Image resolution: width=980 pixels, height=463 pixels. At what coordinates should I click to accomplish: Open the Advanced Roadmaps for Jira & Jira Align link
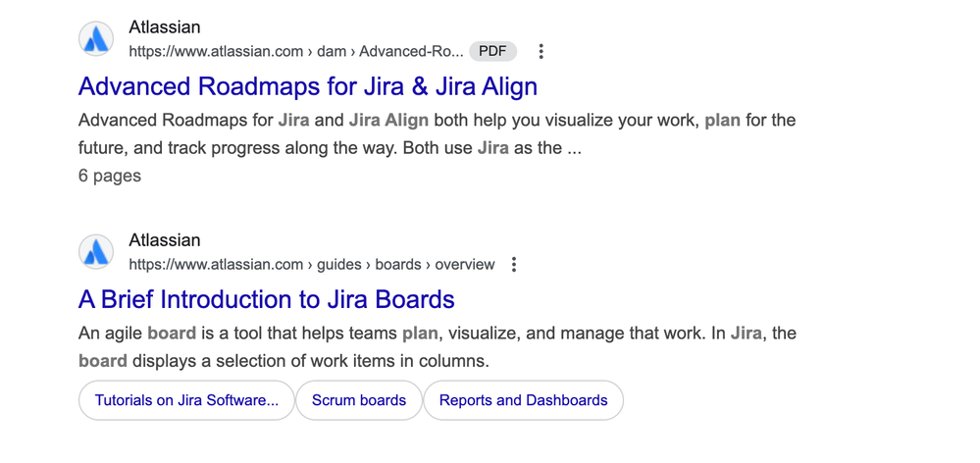point(307,86)
